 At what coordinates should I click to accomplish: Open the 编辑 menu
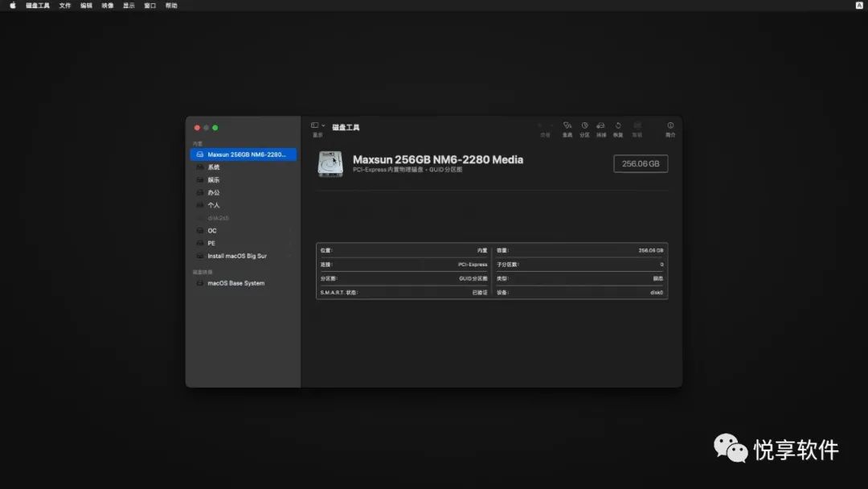[86, 6]
